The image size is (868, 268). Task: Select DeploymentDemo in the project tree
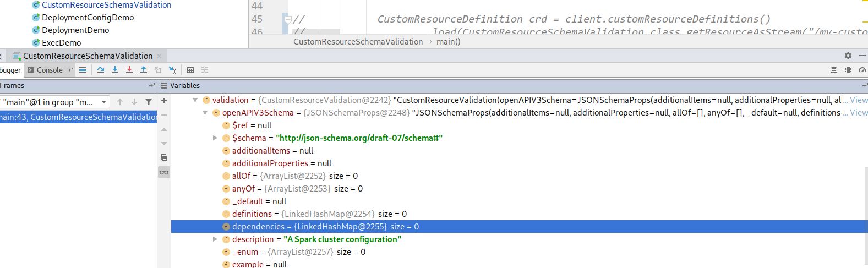tap(75, 30)
